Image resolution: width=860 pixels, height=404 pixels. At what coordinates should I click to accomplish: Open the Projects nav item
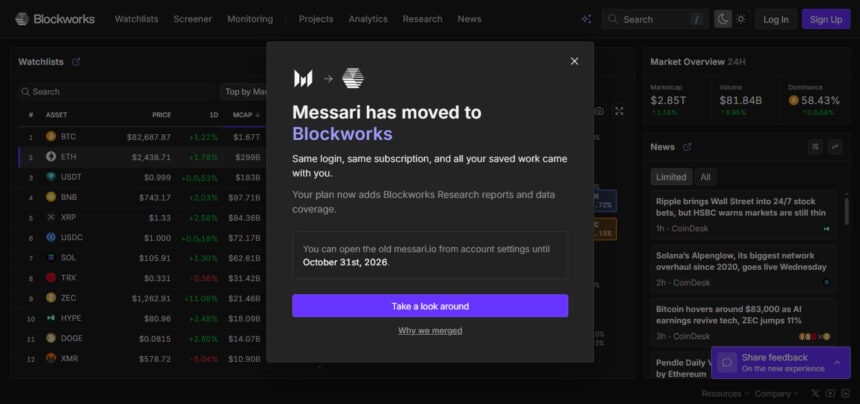tap(316, 19)
